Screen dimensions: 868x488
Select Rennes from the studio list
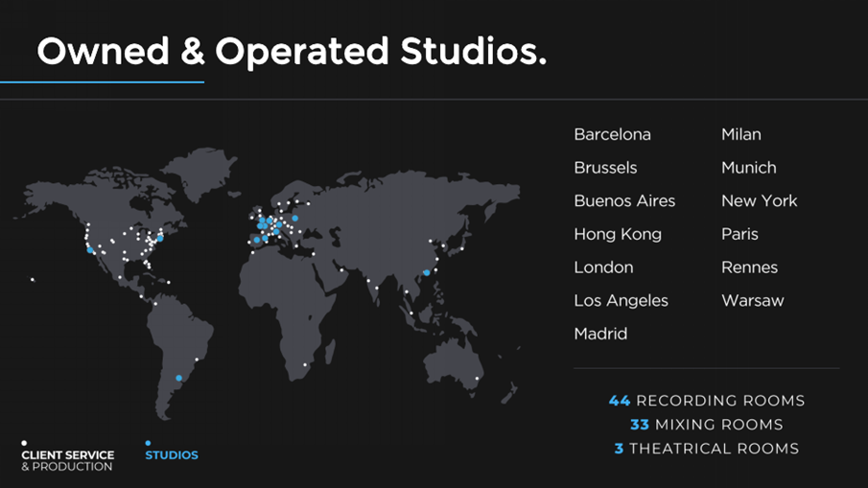click(x=749, y=267)
